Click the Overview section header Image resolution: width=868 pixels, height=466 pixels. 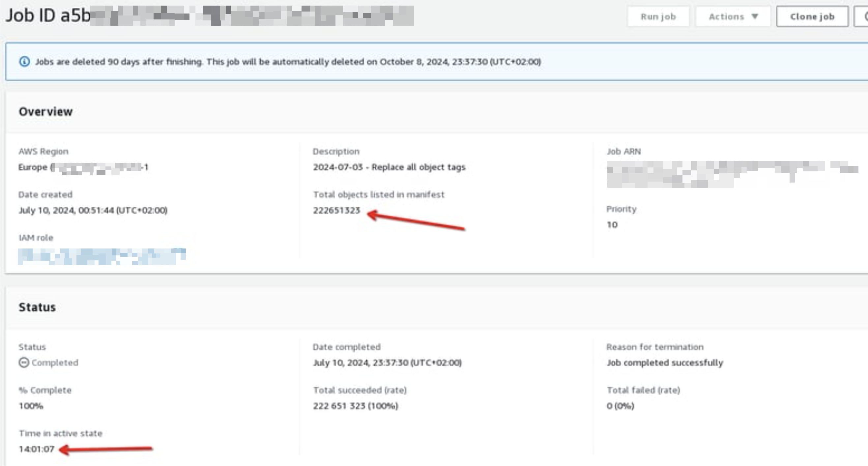(x=45, y=111)
